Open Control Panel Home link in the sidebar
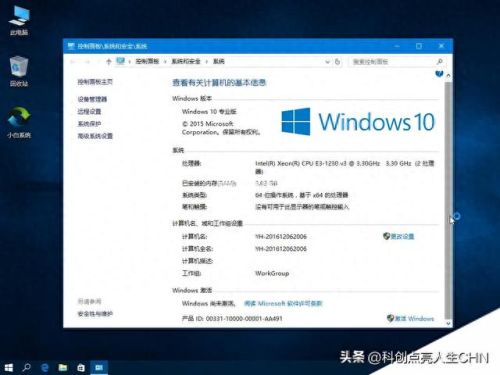This screenshot has width=500, height=375. pyautogui.click(x=95, y=82)
